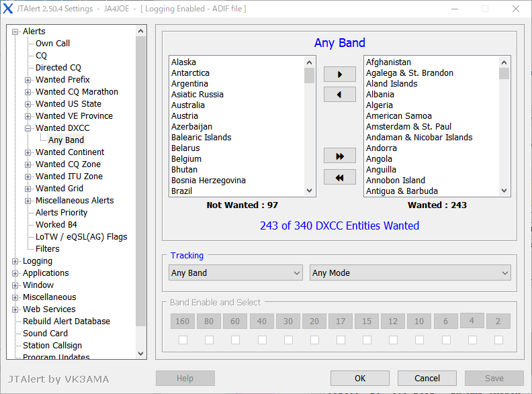Collapse the Alerts tree node
This screenshot has width=532, height=394.
click(x=15, y=32)
